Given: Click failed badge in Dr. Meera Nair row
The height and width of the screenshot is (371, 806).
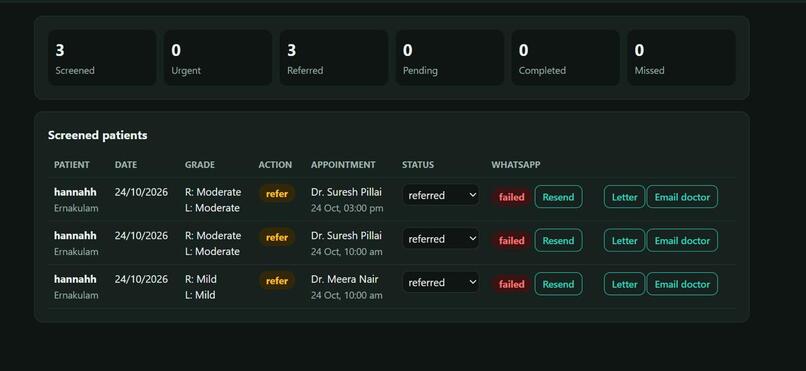Looking at the screenshot, I should (511, 284).
